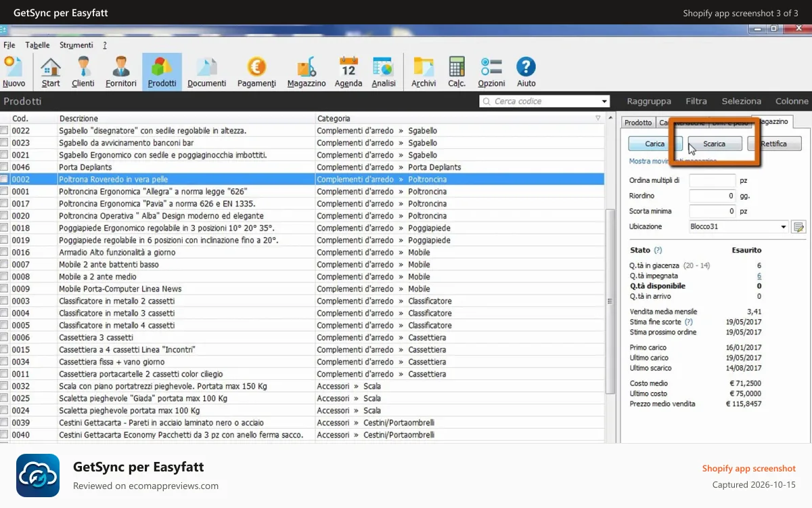Open the Mostra movimenti magazzino link
This screenshot has height=508, width=812.
pyautogui.click(x=673, y=161)
